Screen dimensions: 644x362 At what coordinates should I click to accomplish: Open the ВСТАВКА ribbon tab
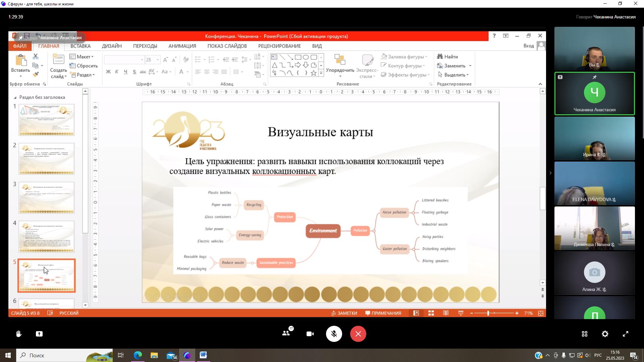click(80, 46)
